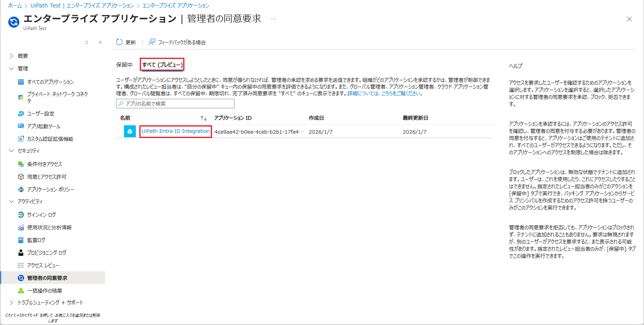Screen dimensions: 644x325
Task: Collapse the sidebar with double chevron
Action: click(x=100, y=42)
